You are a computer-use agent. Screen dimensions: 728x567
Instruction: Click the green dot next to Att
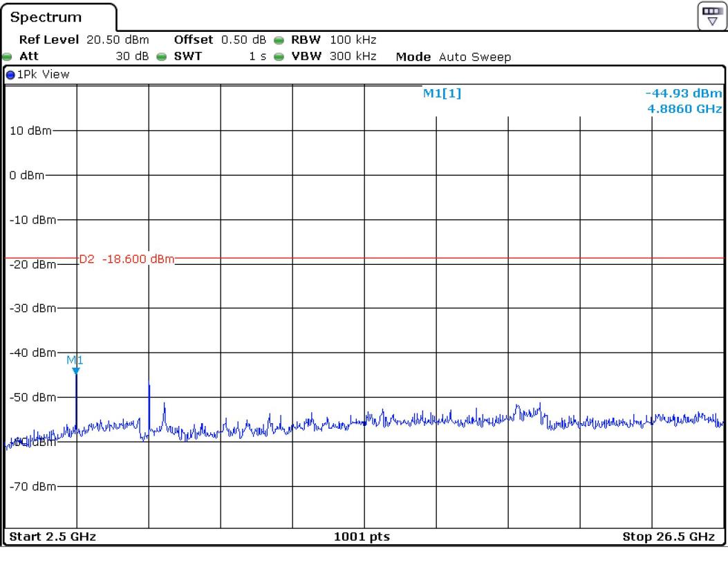tap(7, 57)
